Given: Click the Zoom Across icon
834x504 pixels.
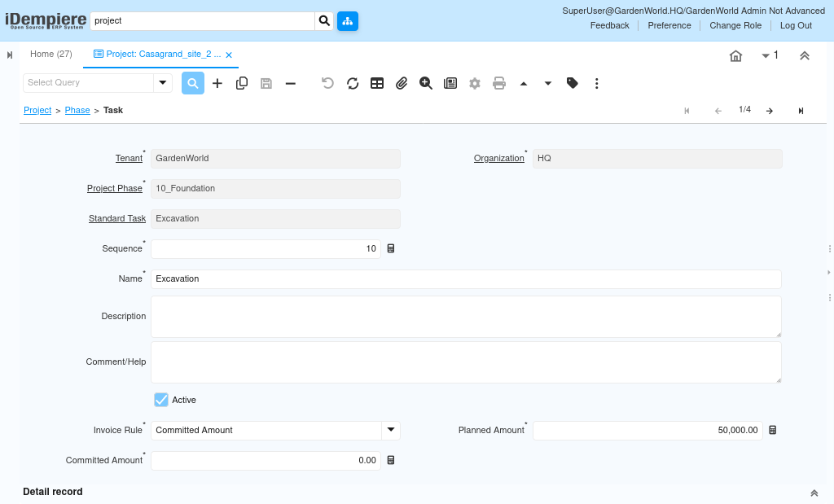Looking at the screenshot, I should point(426,83).
